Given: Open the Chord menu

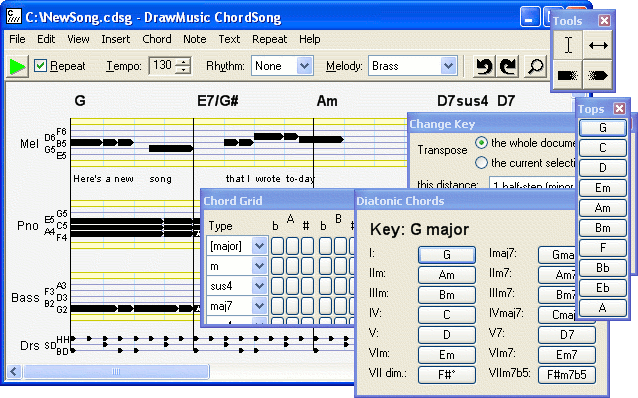Looking at the screenshot, I should (157, 39).
